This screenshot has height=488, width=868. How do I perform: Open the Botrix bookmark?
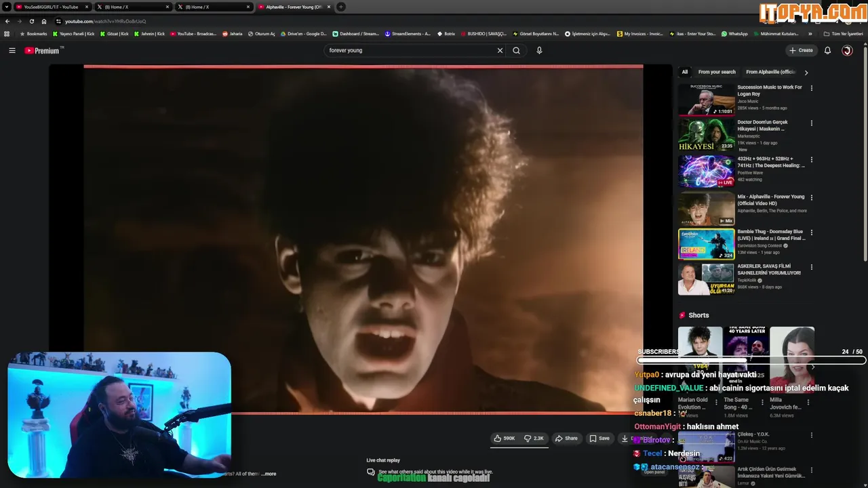click(446, 33)
